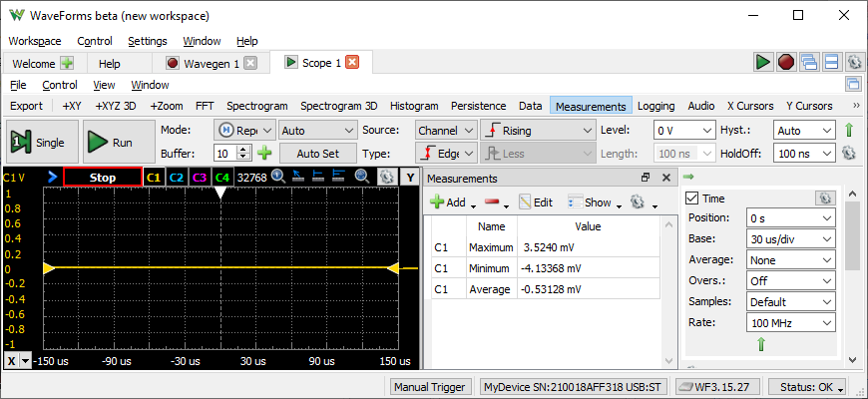868x399 pixels.
Task: Open the Workspace menu
Action: [35, 41]
